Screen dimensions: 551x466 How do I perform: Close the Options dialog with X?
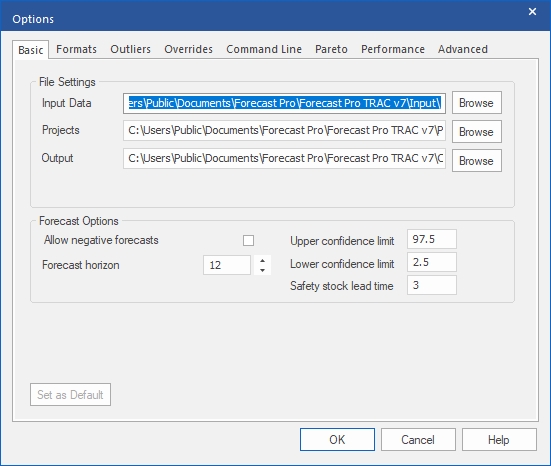coord(532,12)
